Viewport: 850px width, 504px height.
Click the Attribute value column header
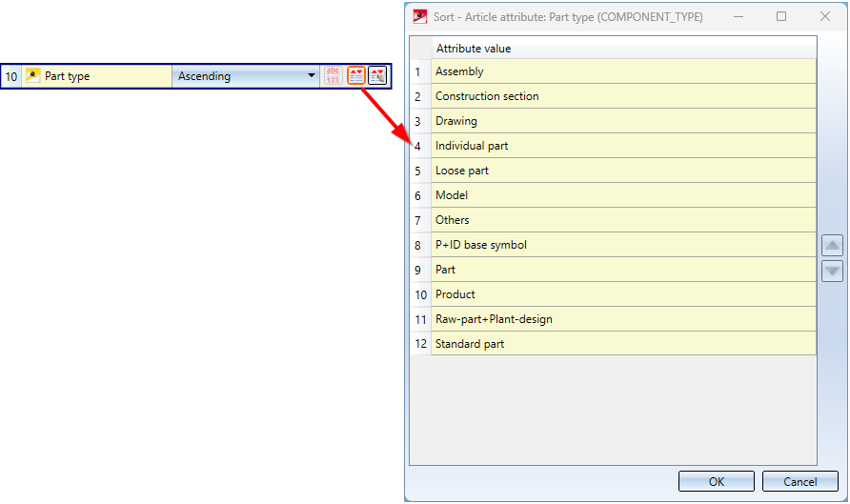624,49
